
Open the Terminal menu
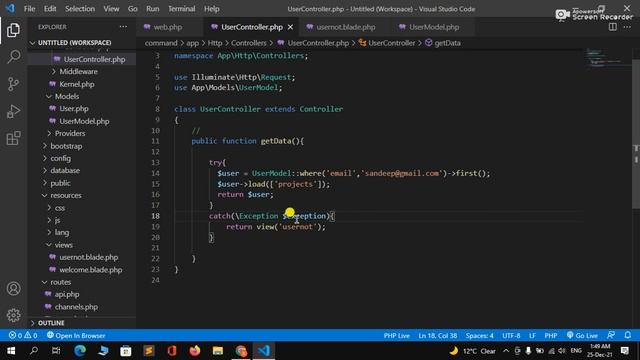182,9
